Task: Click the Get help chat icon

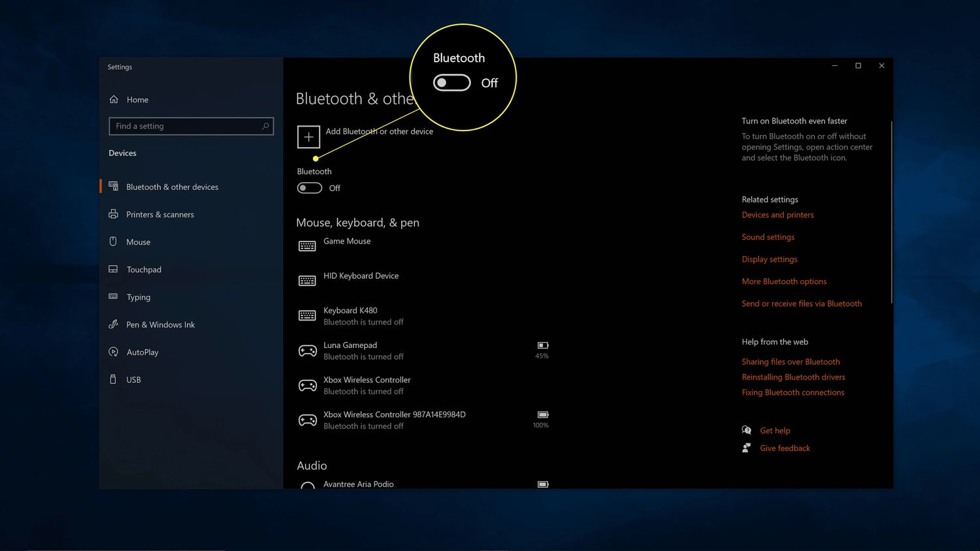Action: (746, 430)
